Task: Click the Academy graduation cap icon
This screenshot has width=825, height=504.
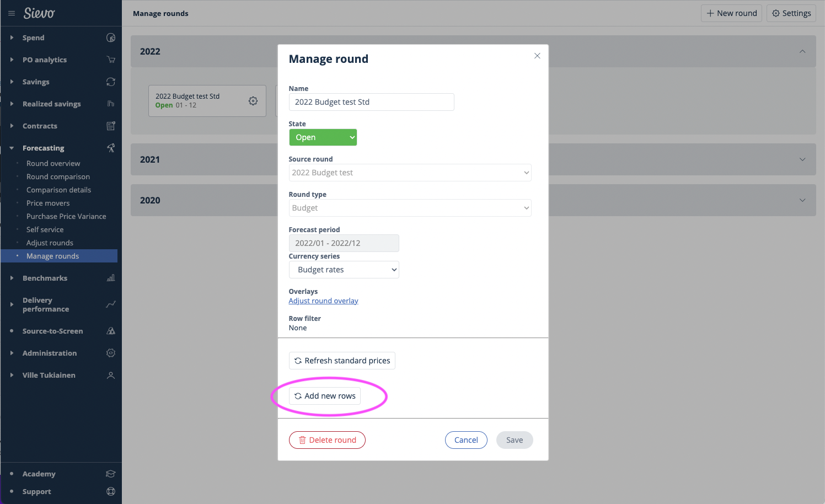Action: tap(111, 474)
